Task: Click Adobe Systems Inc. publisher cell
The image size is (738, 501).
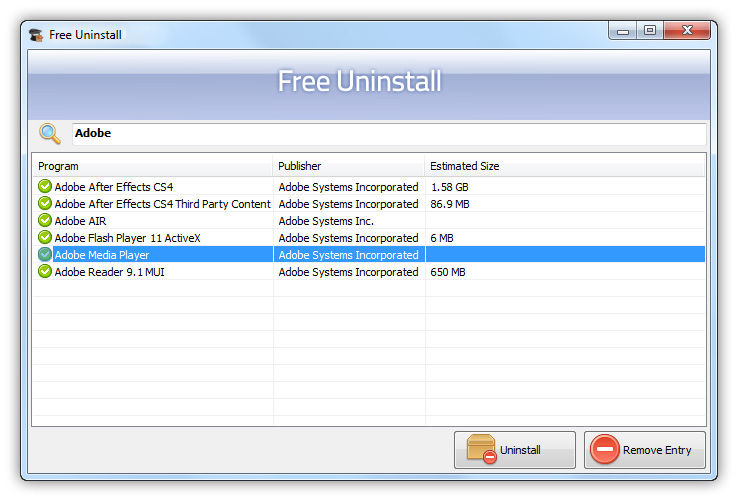Action: pos(326,221)
